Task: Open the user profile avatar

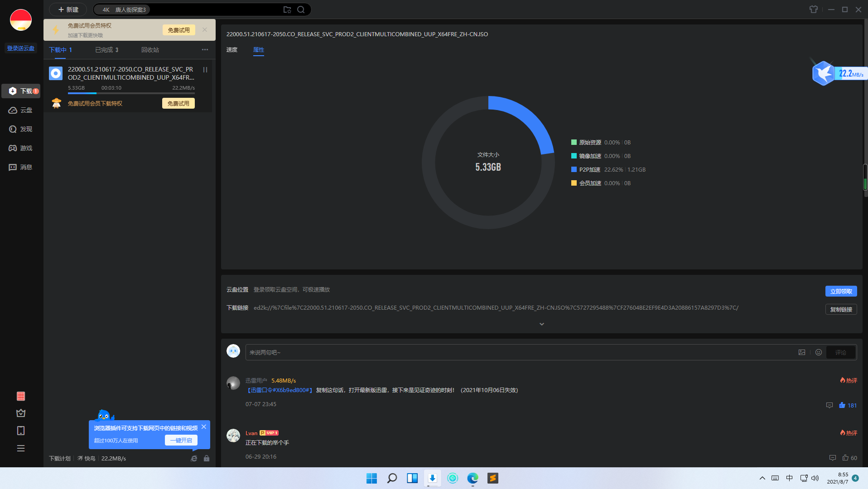Action: click(21, 20)
